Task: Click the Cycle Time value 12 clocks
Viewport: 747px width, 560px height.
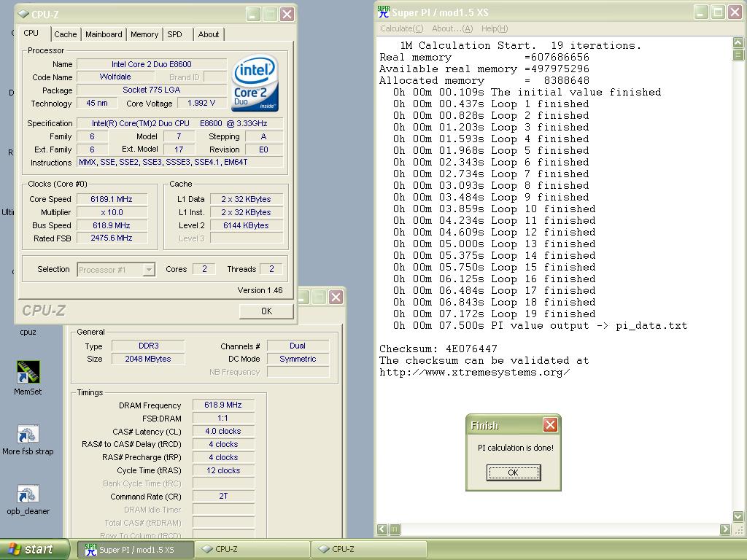Action: [x=223, y=470]
